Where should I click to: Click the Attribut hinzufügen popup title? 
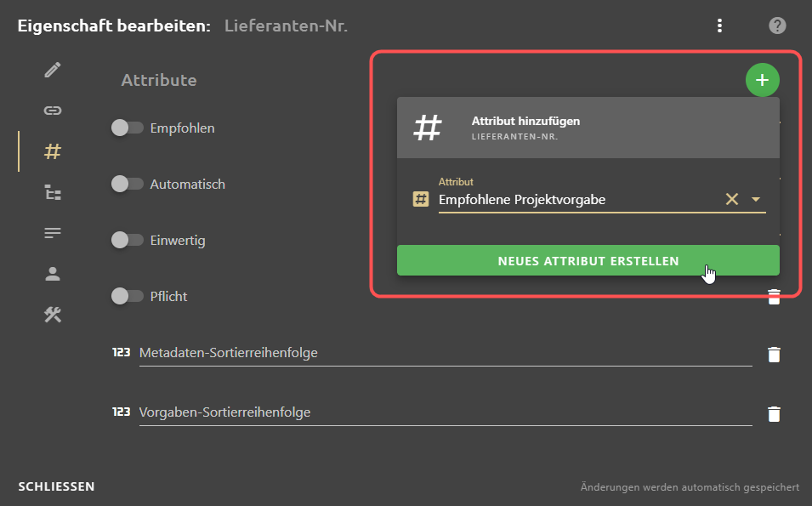coord(525,122)
